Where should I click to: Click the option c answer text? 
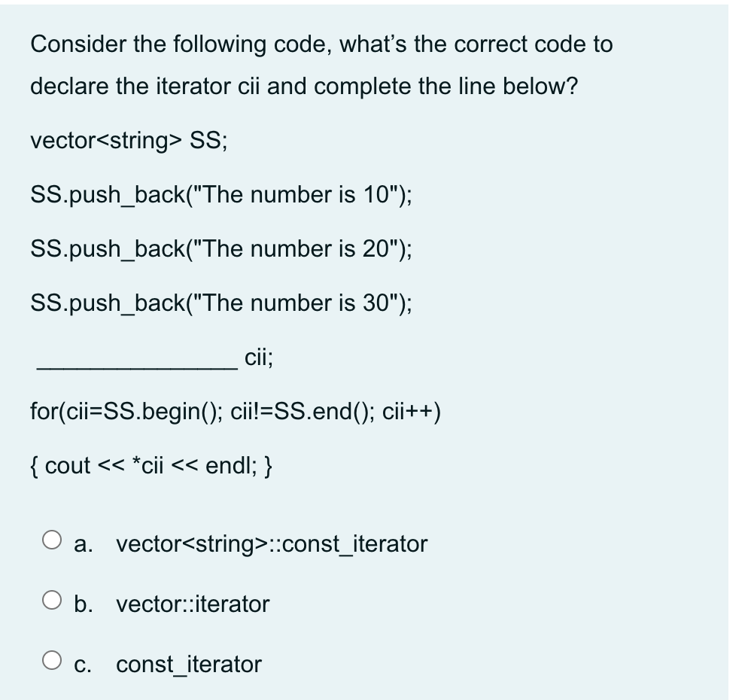tap(188, 665)
